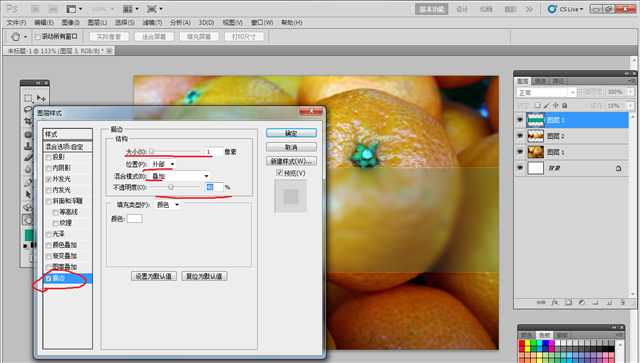Select the 图层 2 layer thumbnail
The width and height of the screenshot is (640, 363).
tap(536, 136)
